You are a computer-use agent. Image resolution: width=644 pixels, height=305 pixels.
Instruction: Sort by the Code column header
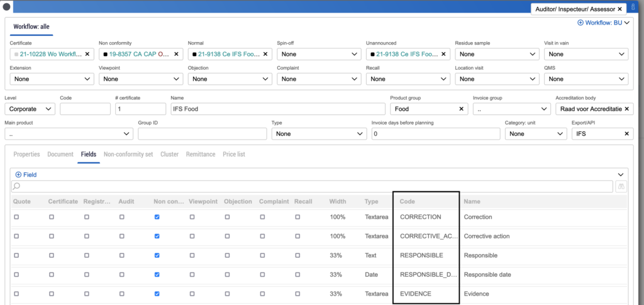(x=408, y=202)
